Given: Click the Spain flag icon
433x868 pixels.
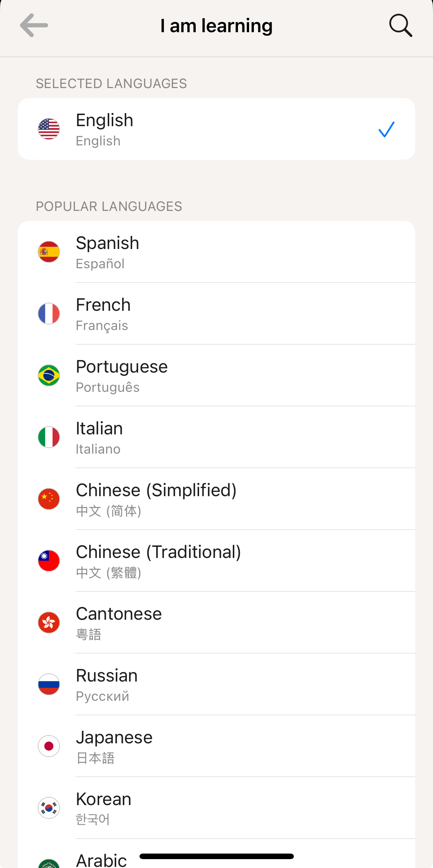Looking at the screenshot, I should (49, 252).
